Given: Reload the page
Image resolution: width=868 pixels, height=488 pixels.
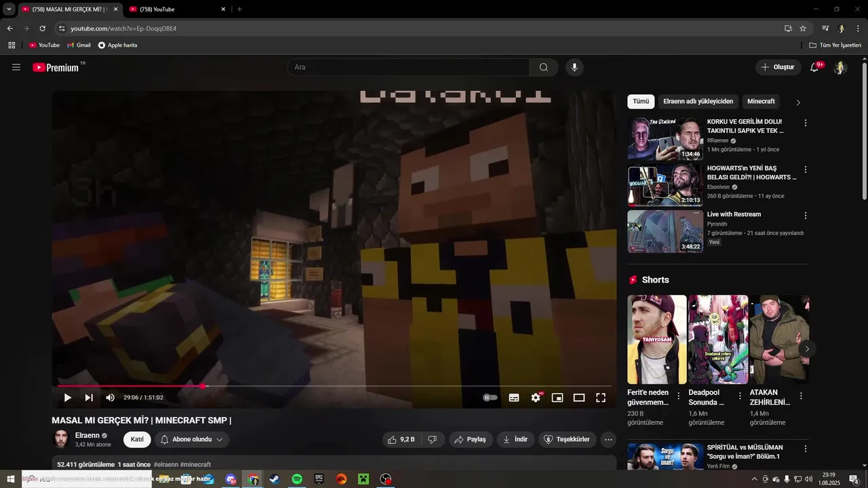Looking at the screenshot, I should pyautogui.click(x=42, y=28).
